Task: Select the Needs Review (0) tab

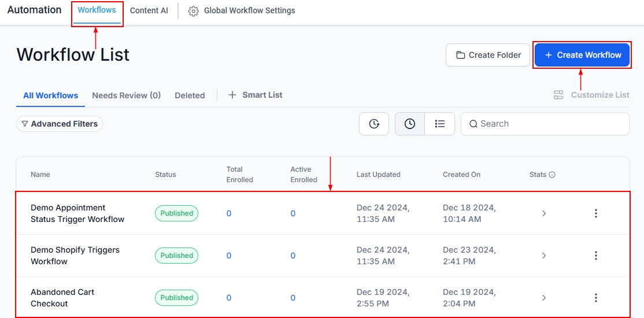Action: tap(126, 95)
